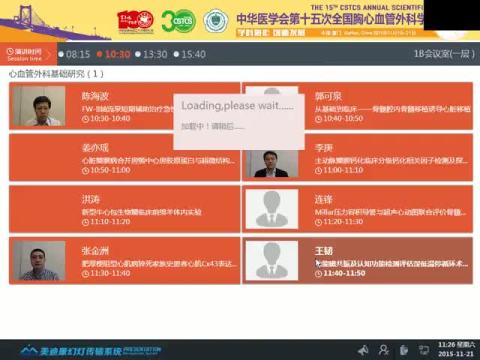Click the radio dot before 15:40

(176, 54)
